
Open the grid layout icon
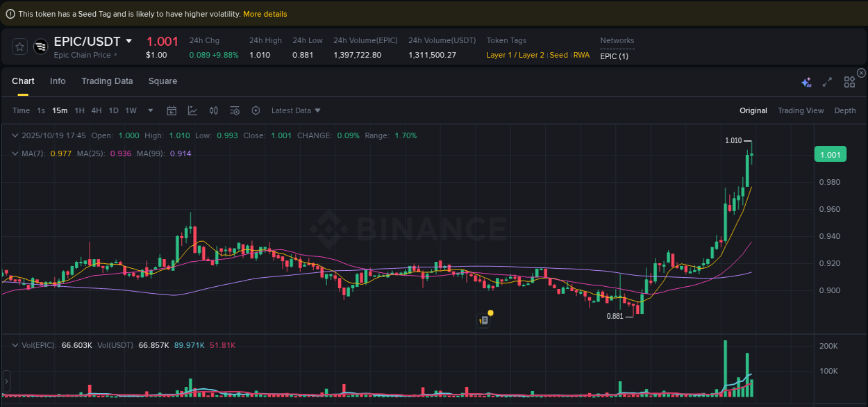coord(849,82)
